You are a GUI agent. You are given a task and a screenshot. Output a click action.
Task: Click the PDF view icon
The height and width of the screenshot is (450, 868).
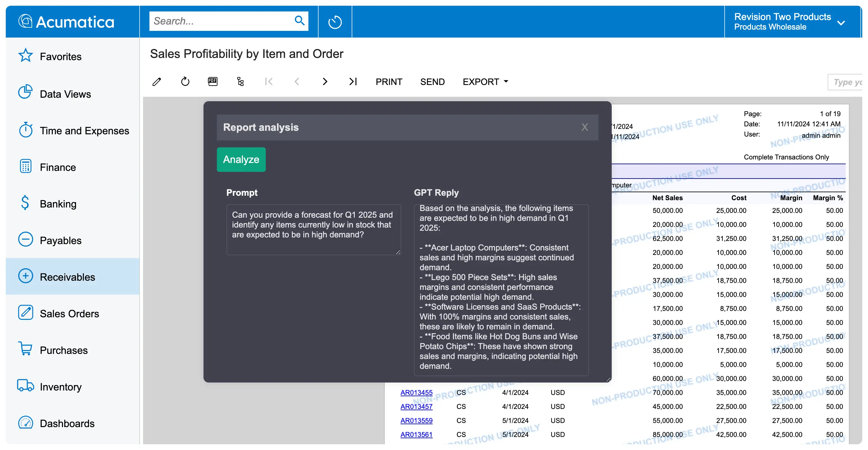point(213,82)
